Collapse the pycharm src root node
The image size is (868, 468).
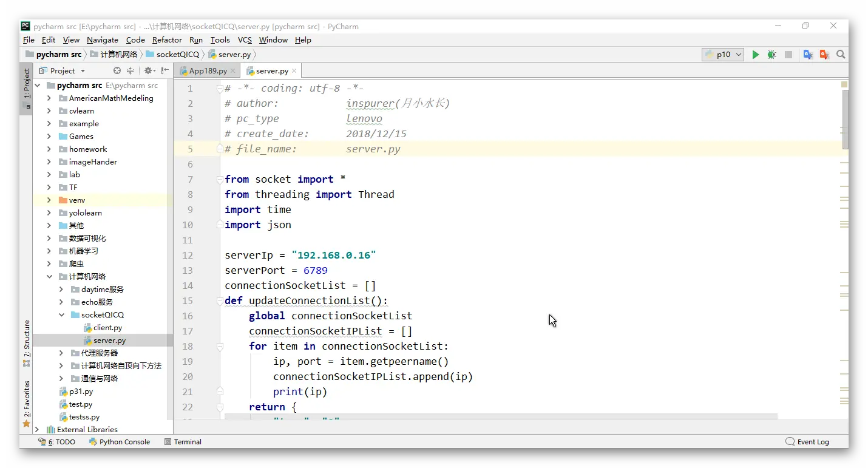click(37, 86)
